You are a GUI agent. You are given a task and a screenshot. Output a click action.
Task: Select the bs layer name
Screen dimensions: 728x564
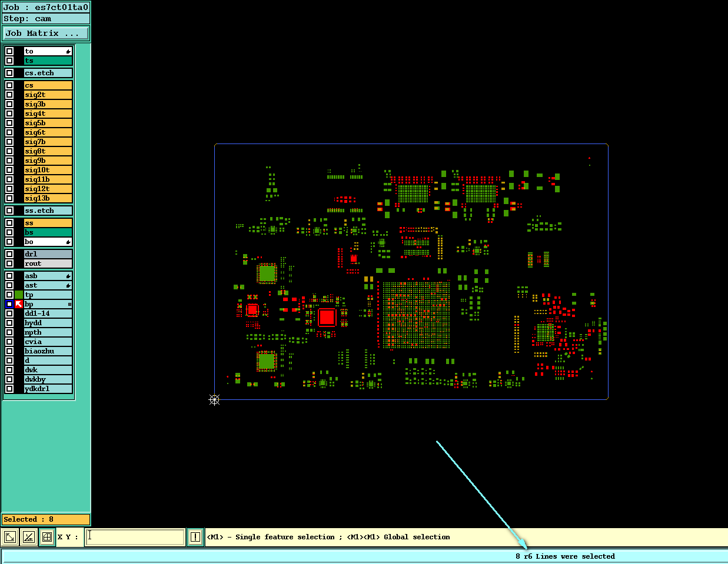click(x=48, y=232)
